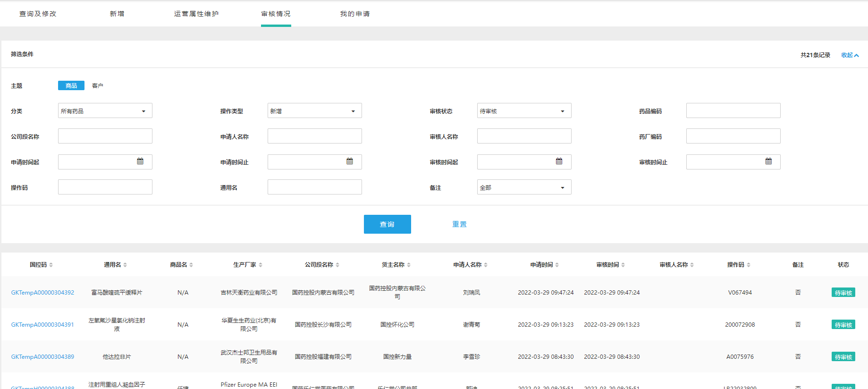Collapse filter panel with 收起
The image size is (868, 389).
pos(850,55)
